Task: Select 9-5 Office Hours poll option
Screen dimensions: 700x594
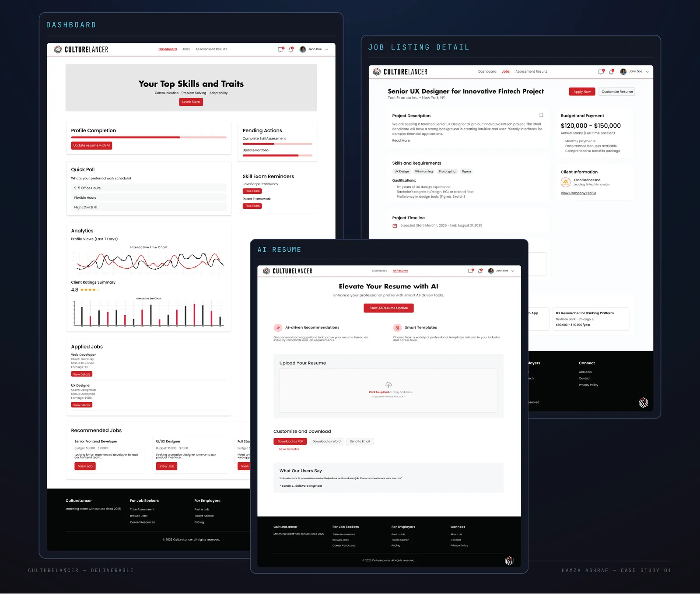Action: click(149, 188)
